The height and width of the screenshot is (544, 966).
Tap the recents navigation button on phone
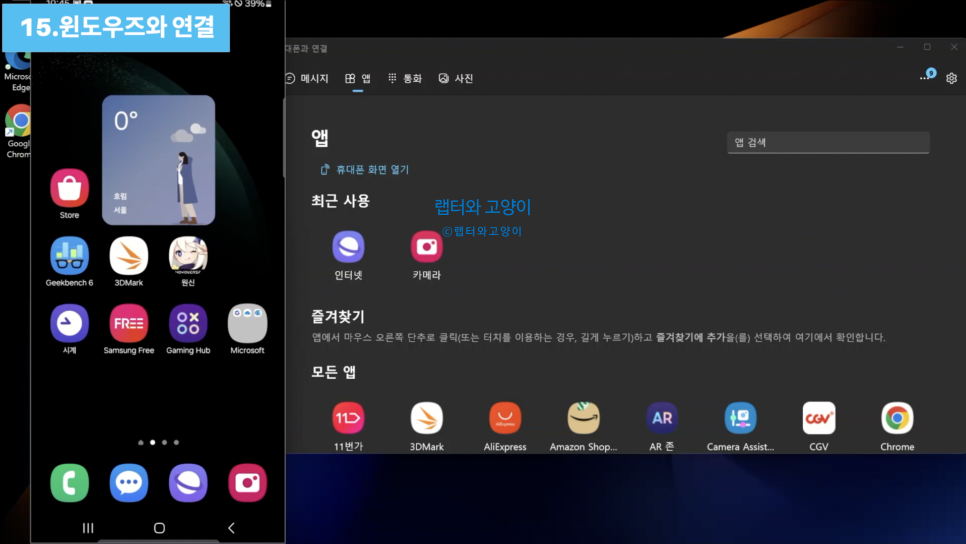(88, 528)
